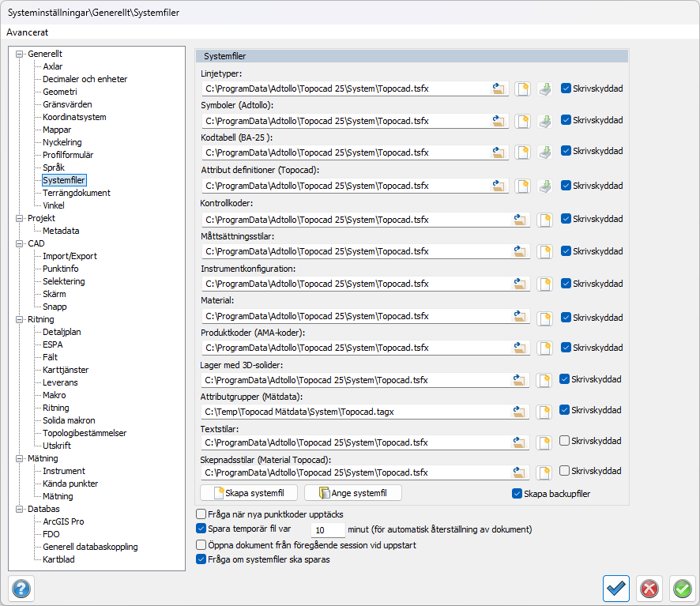The height and width of the screenshot is (606, 700).
Task: Click the temporary file minutes input field
Action: (x=327, y=529)
